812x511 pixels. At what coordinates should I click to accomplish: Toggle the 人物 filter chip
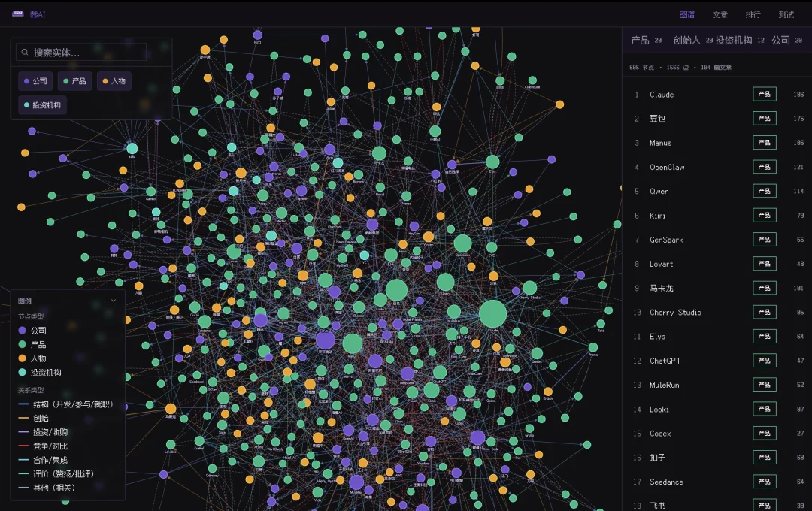point(114,81)
